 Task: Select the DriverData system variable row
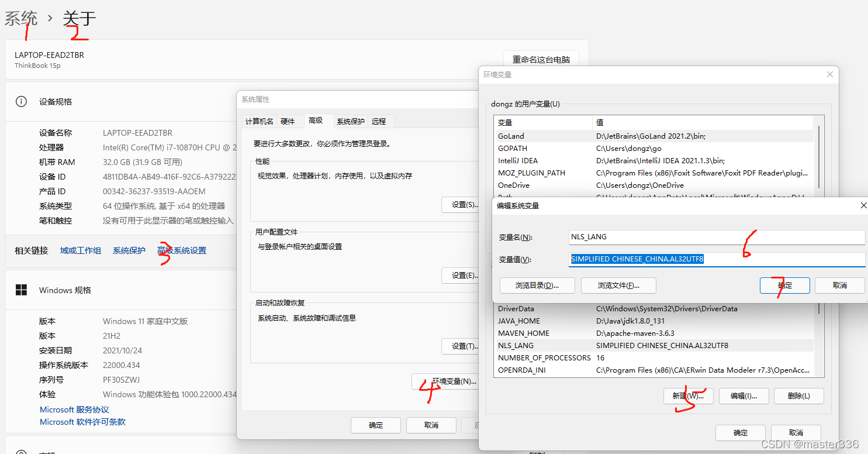tap(653, 308)
